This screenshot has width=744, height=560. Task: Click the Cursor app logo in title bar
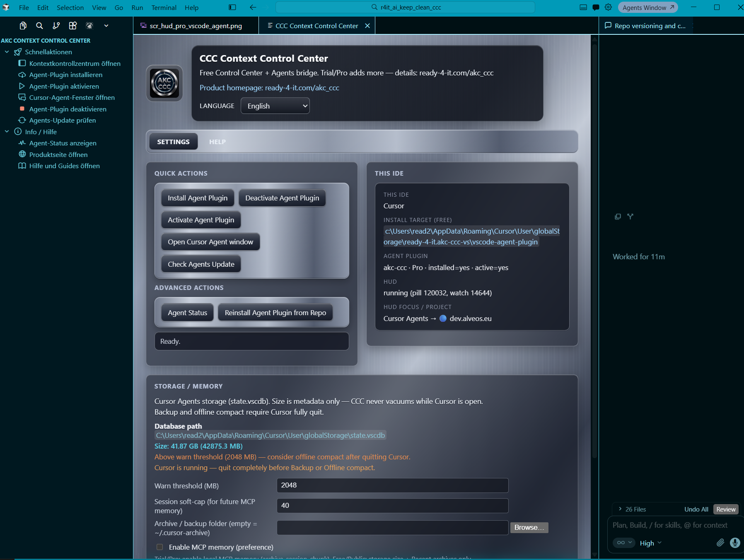(x=6, y=7)
